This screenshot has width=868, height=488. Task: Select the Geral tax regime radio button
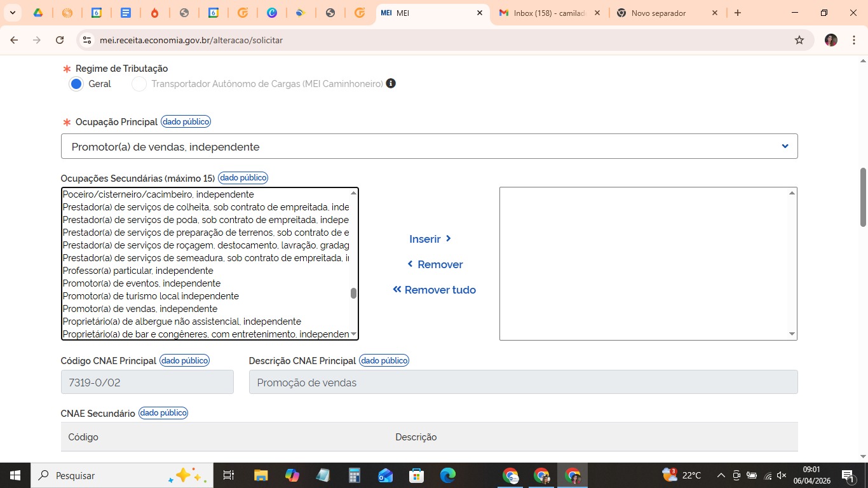point(76,84)
